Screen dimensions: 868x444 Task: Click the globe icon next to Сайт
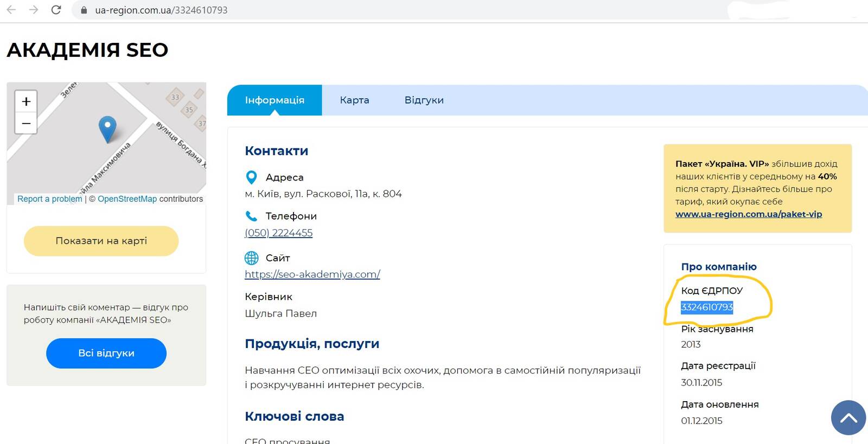[251, 258]
